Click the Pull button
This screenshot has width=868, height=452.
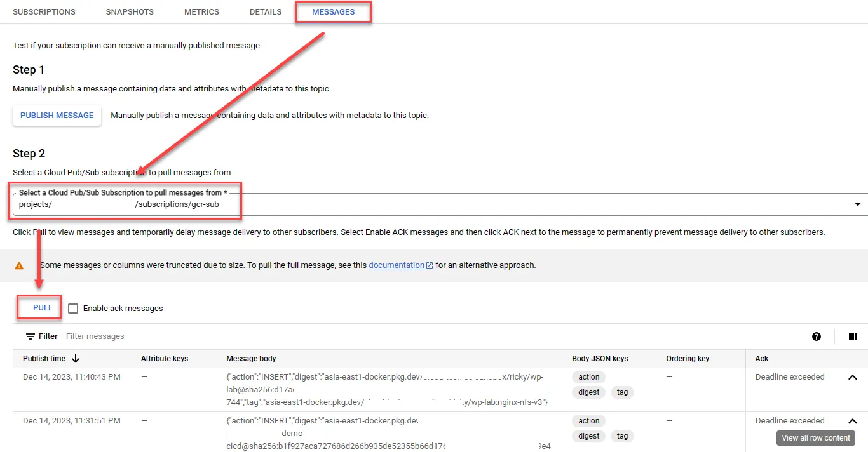coord(43,308)
